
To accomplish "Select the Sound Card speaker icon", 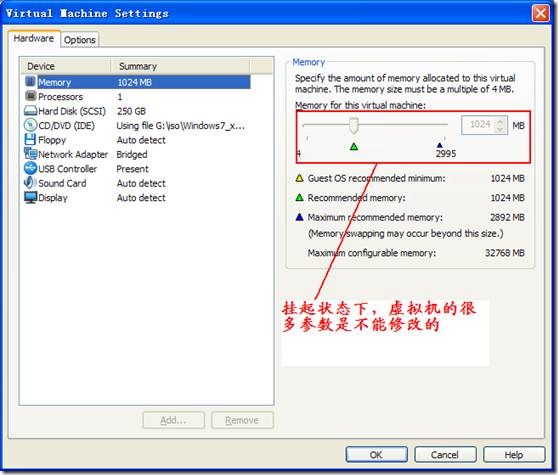I will (30, 183).
